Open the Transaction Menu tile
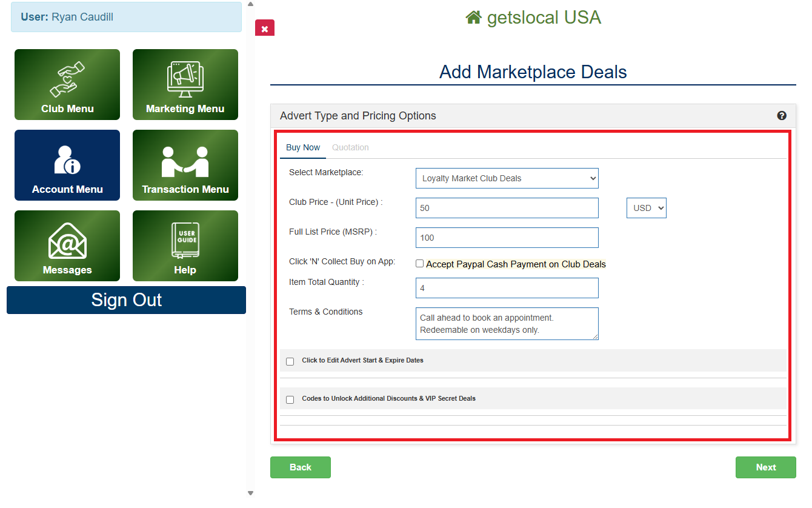812x508 pixels. [x=185, y=165]
